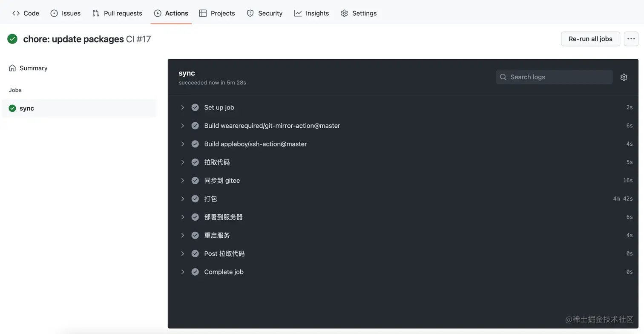The image size is (644, 334).
Task: Click success check icon for 同步到 gitee
Action: [x=195, y=181]
